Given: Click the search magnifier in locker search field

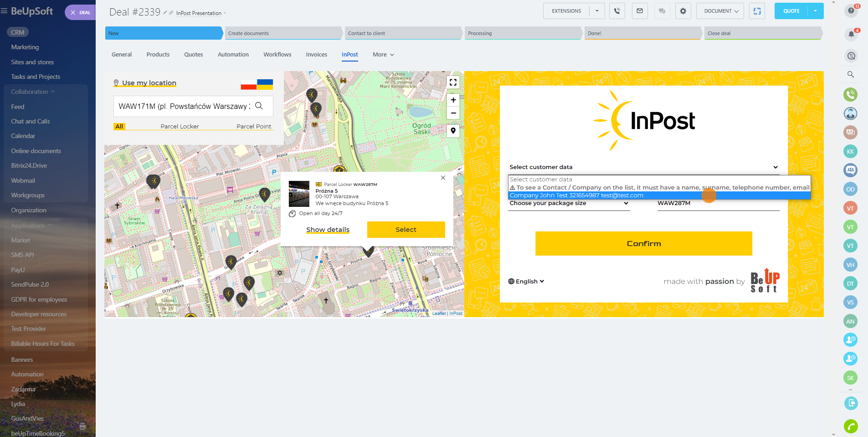Looking at the screenshot, I should tap(259, 106).
